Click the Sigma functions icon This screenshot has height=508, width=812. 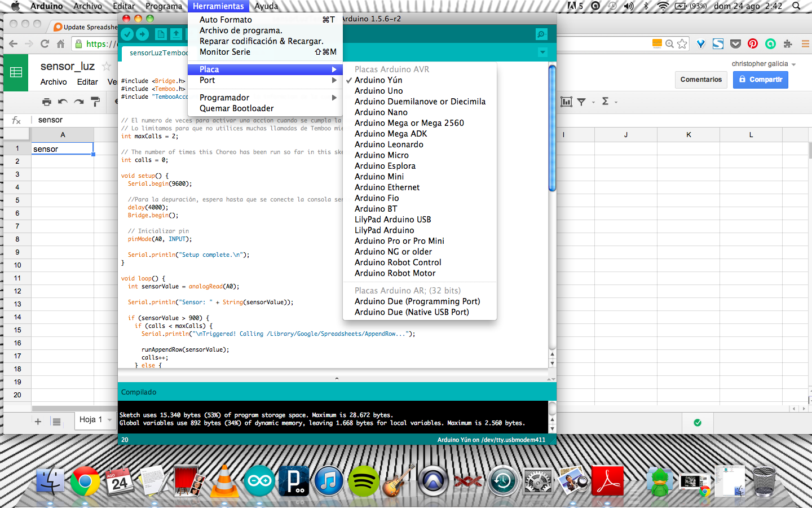[x=605, y=101]
